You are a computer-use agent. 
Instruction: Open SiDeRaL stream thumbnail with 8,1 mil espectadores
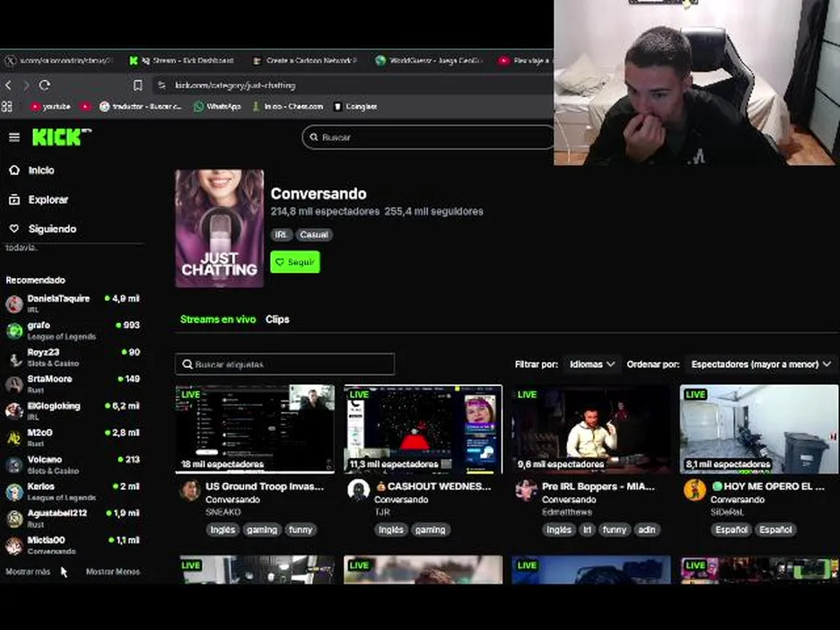[759, 429]
